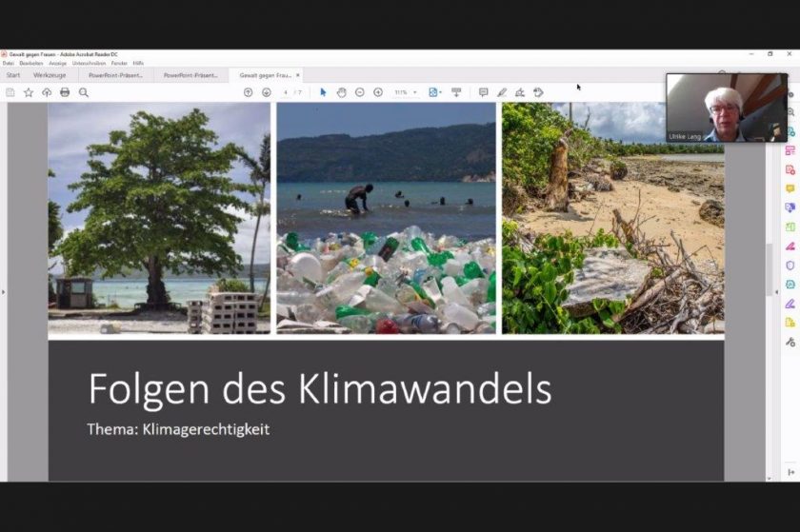Screen dimensions: 800x532
Task: Open the Werkzeuge tab
Action: [50, 75]
